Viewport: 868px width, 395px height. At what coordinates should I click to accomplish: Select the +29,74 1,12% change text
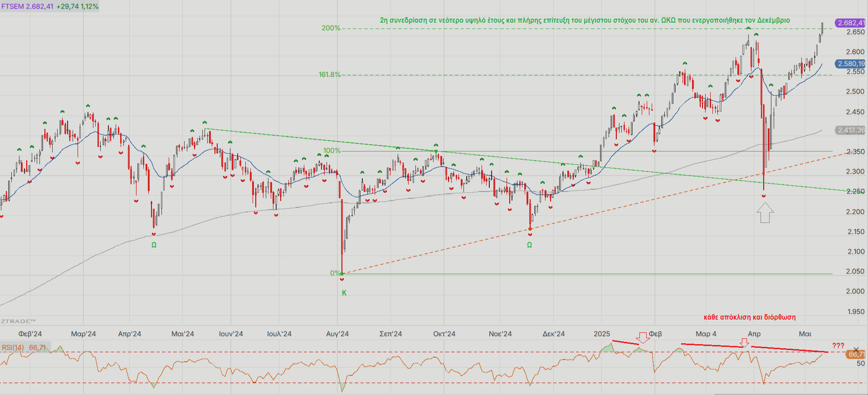[78, 6]
